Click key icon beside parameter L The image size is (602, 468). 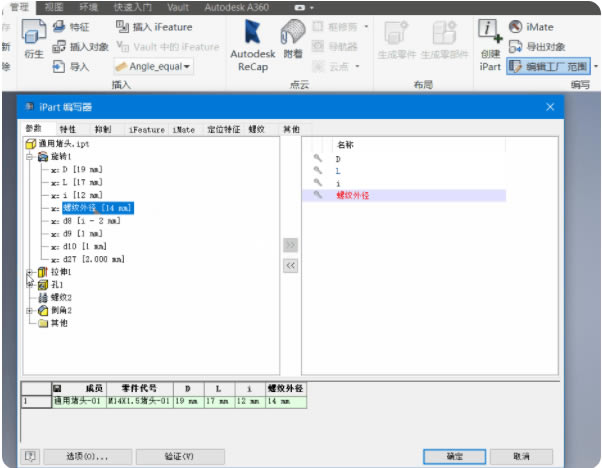pos(318,170)
